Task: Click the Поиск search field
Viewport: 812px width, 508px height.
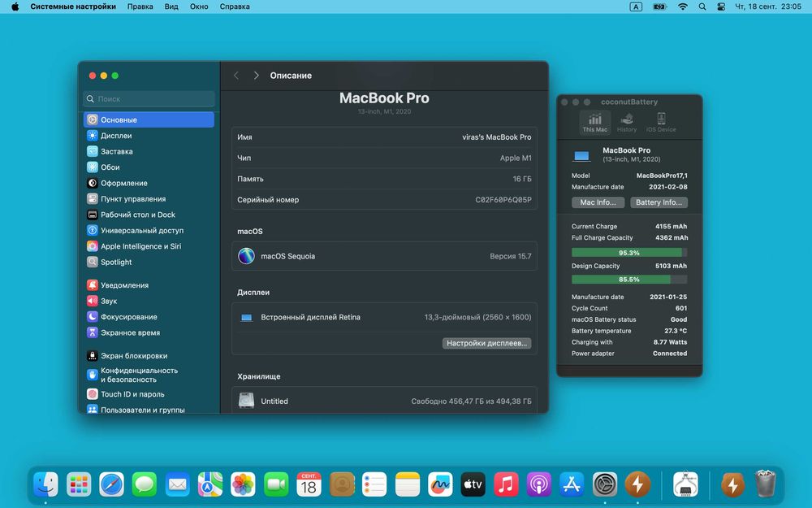Action: click(x=149, y=98)
